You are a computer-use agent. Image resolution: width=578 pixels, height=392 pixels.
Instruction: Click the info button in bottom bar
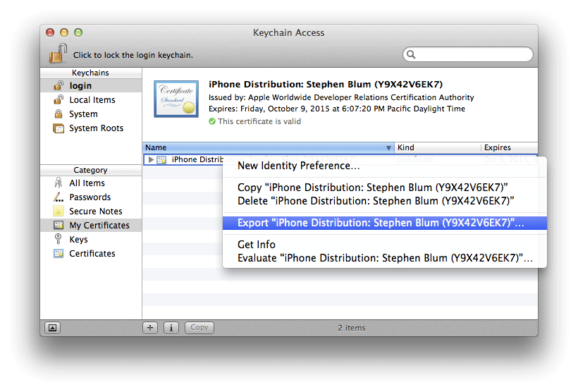click(171, 327)
